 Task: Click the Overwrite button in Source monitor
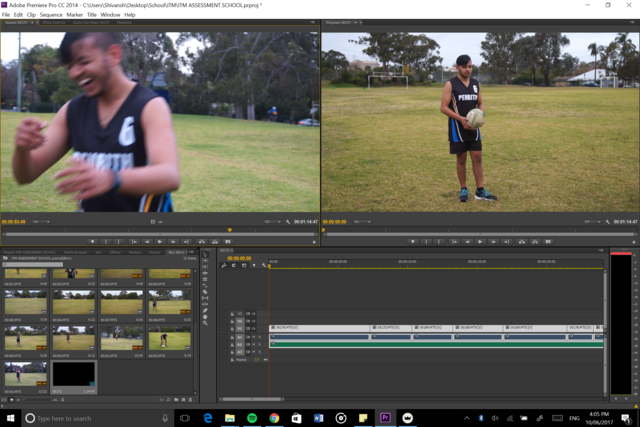[215, 242]
